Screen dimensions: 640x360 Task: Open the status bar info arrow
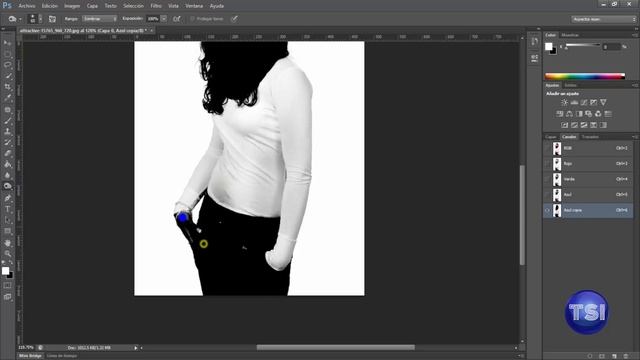[x=136, y=348]
